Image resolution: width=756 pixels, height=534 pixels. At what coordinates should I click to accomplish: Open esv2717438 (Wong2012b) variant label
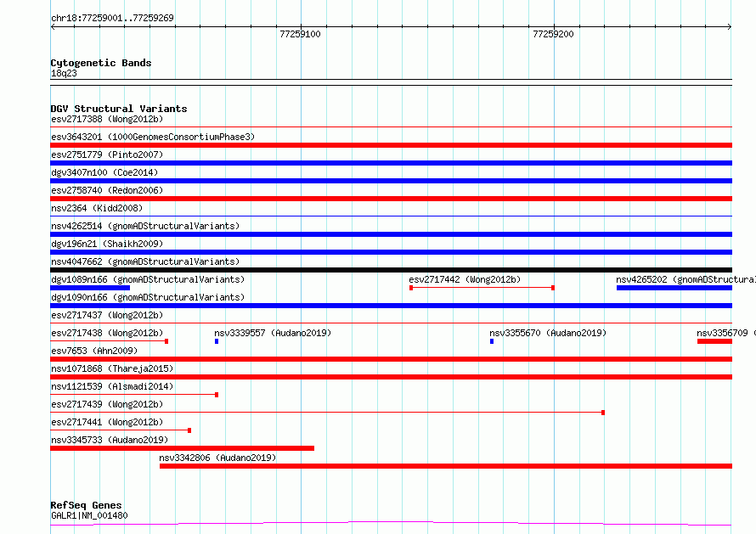pyautogui.click(x=107, y=333)
